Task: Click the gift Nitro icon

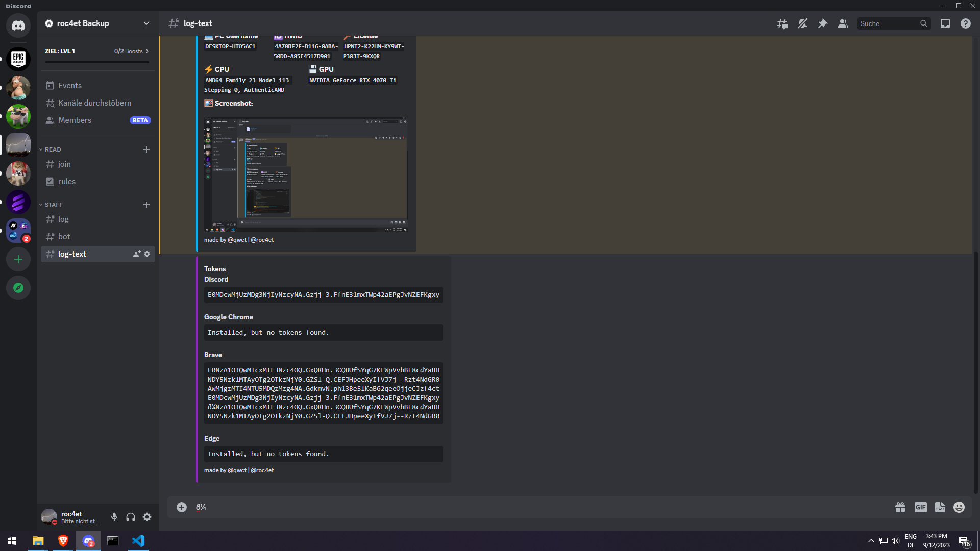Action: tap(900, 507)
